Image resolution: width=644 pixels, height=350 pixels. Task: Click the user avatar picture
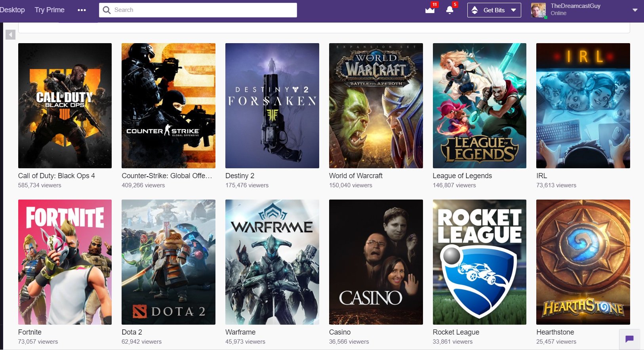[x=539, y=10]
